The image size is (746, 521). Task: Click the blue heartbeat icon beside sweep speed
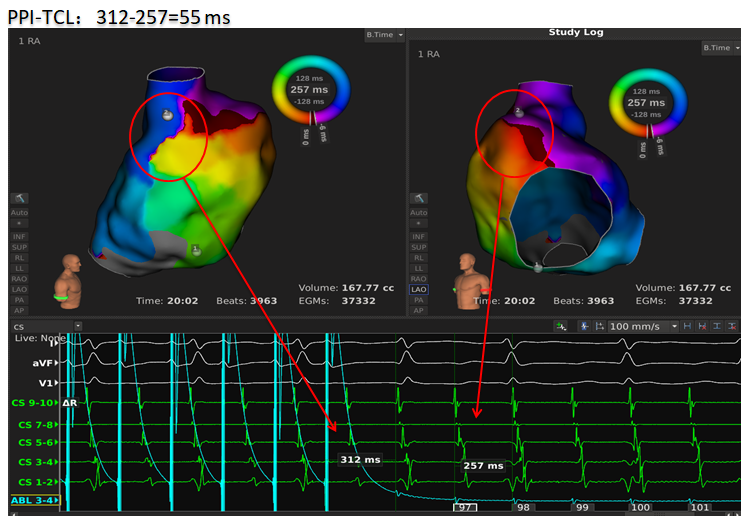click(583, 327)
